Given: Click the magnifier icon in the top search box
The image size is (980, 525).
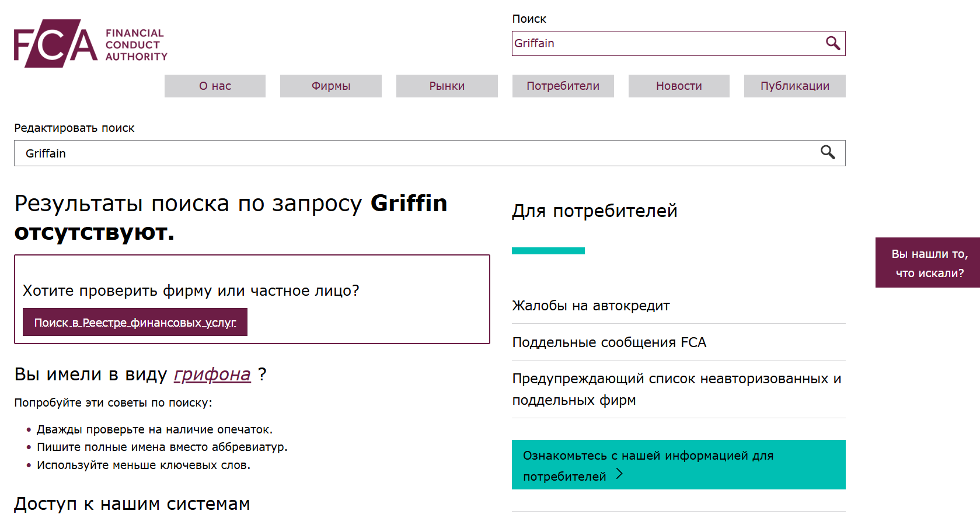Looking at the screenshot, I should (x=833, y=43).
